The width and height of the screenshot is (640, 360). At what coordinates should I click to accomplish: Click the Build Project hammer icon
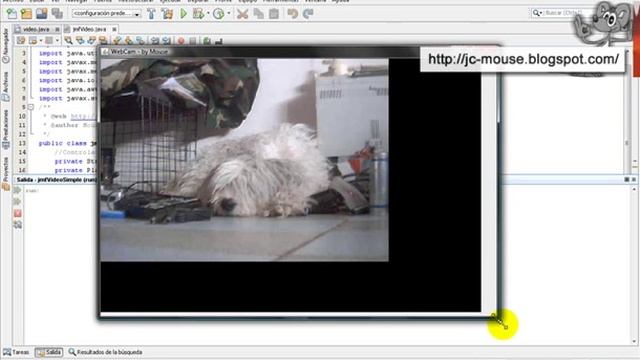151,14
